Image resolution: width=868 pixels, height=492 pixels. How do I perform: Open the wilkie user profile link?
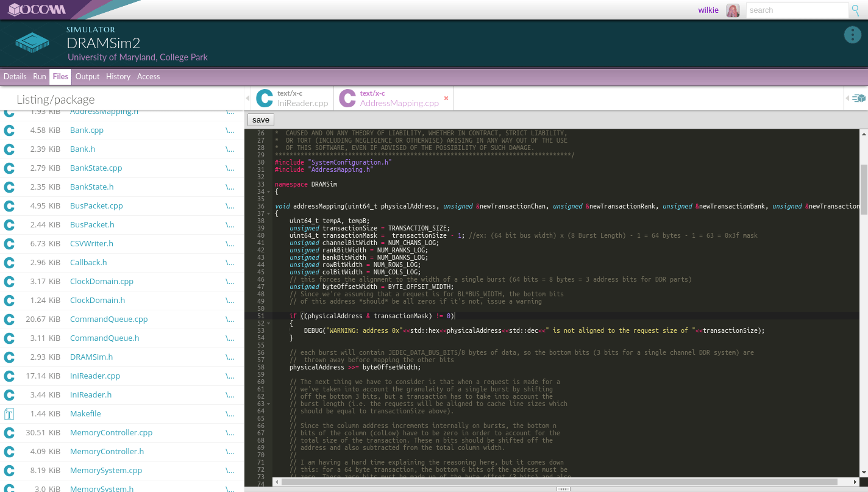pos(708,10)
